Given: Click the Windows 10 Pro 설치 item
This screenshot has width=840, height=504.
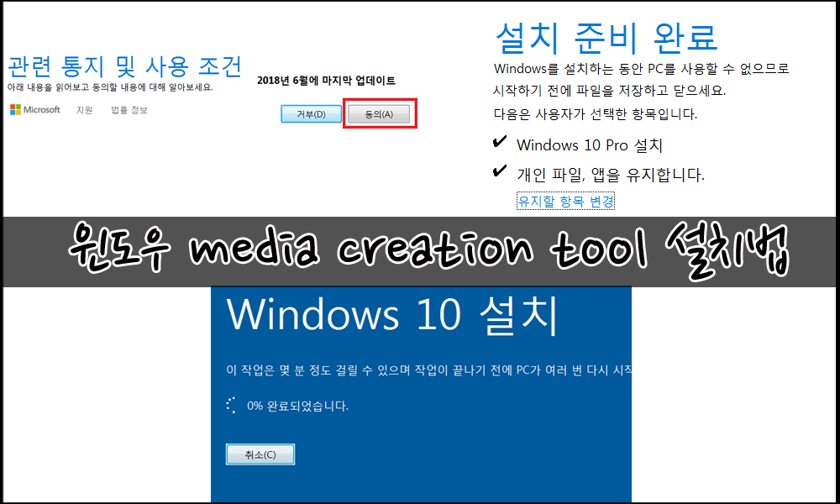Looking at the screenshot, I should (590, 145).
